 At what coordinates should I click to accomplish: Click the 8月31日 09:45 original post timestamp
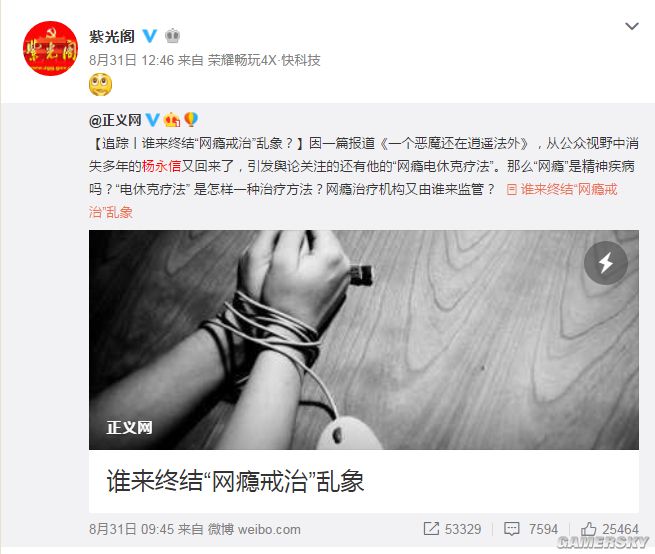tap(131, 529)
